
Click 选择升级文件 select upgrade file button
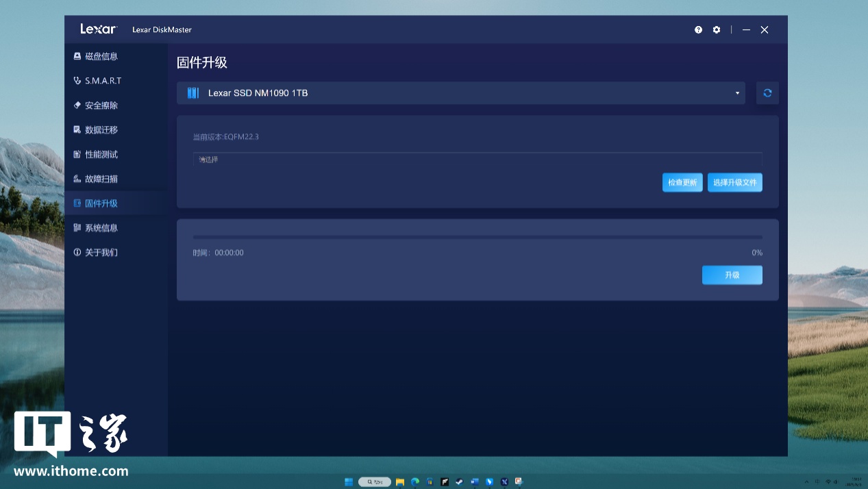734,183
